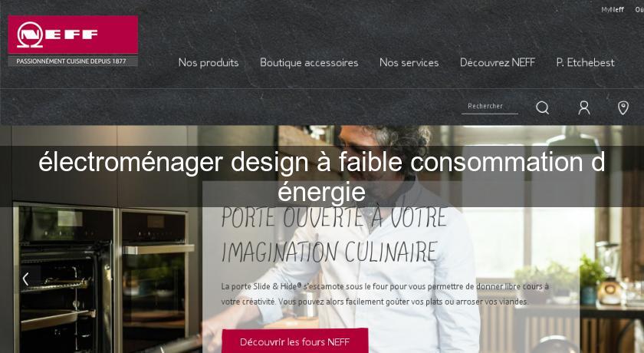Image resolution: width=644 pixels, height=353 pixels.
Task: Select the Nos services menu item
Action: pyautogui.click(x=409, y=62)
